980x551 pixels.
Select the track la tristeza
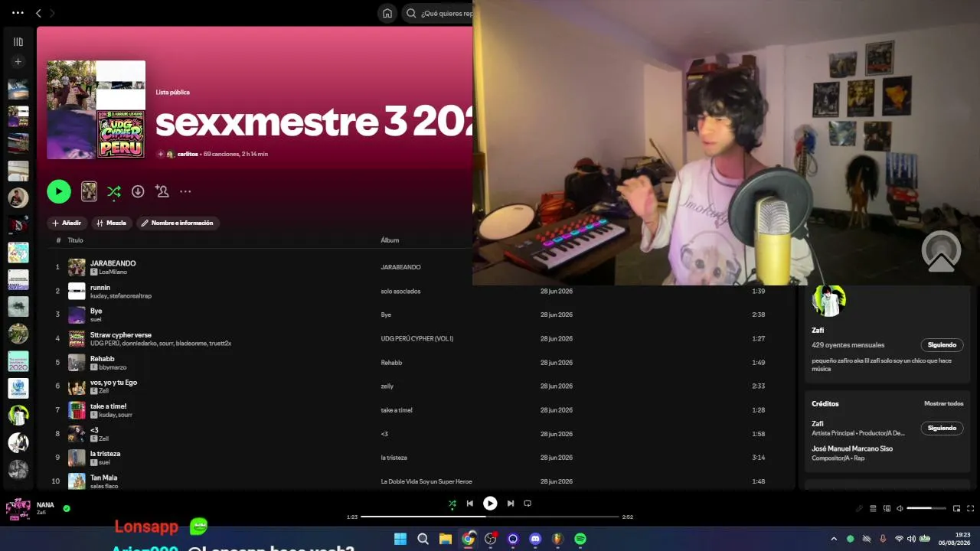pyautogui.click(x=106, y=453)
